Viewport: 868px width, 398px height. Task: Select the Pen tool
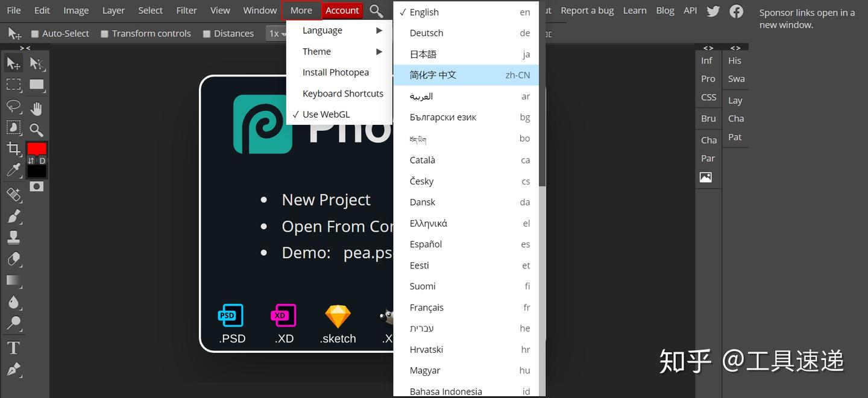pos(13,369)
